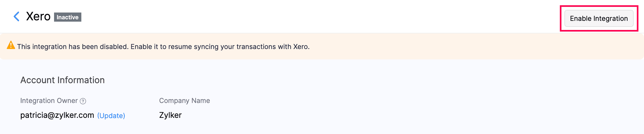Click the Zylker company name value

(170, 115)
